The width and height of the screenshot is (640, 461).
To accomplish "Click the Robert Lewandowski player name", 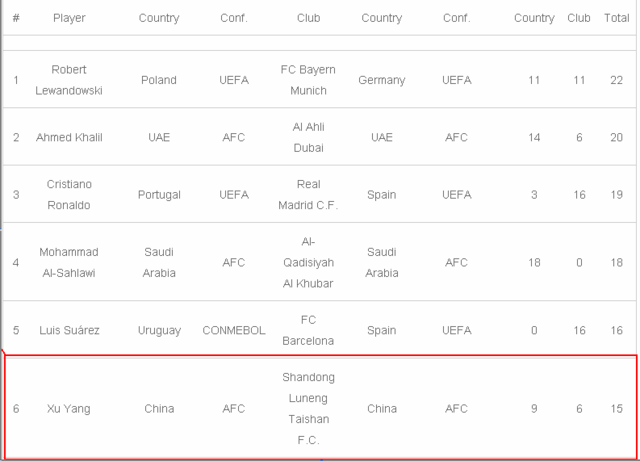I will click(x=69, y=78).
